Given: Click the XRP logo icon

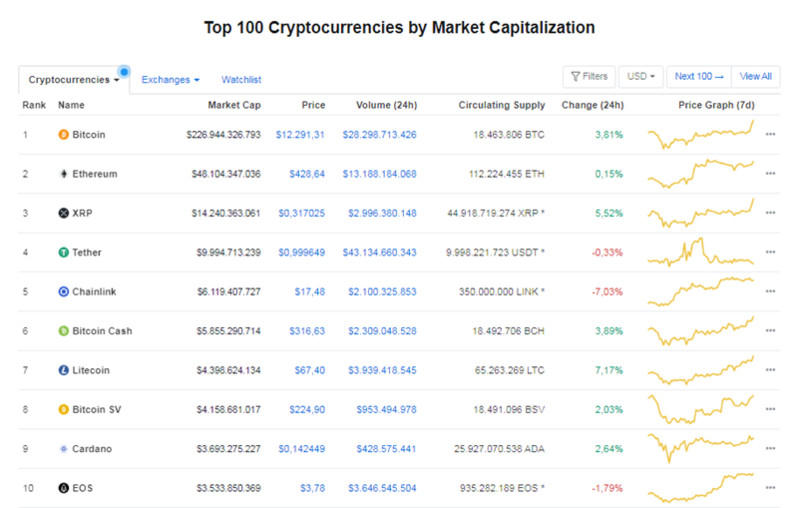Looking at the screenshot, I should [64, 213].
